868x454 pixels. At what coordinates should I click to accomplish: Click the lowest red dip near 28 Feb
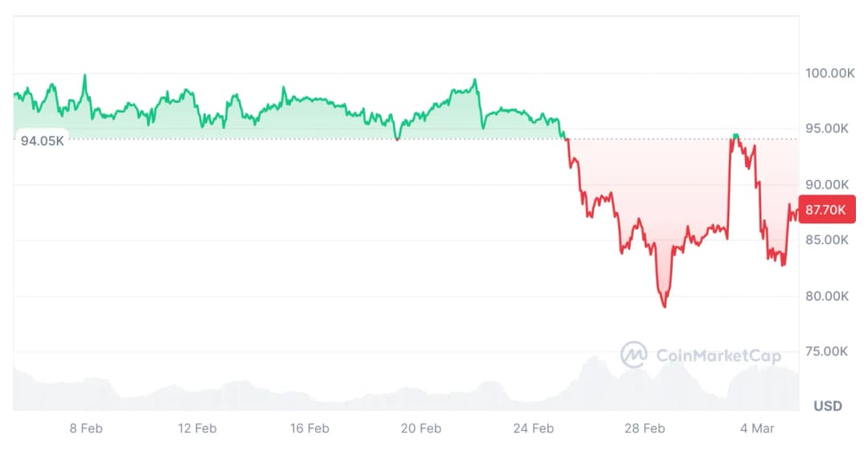click(665, 306)
